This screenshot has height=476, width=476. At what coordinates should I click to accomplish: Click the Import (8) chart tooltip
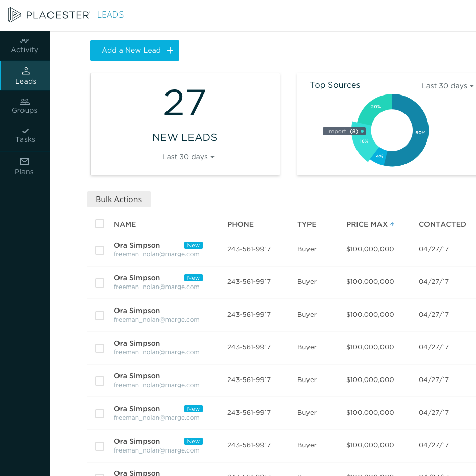point(344,131)
